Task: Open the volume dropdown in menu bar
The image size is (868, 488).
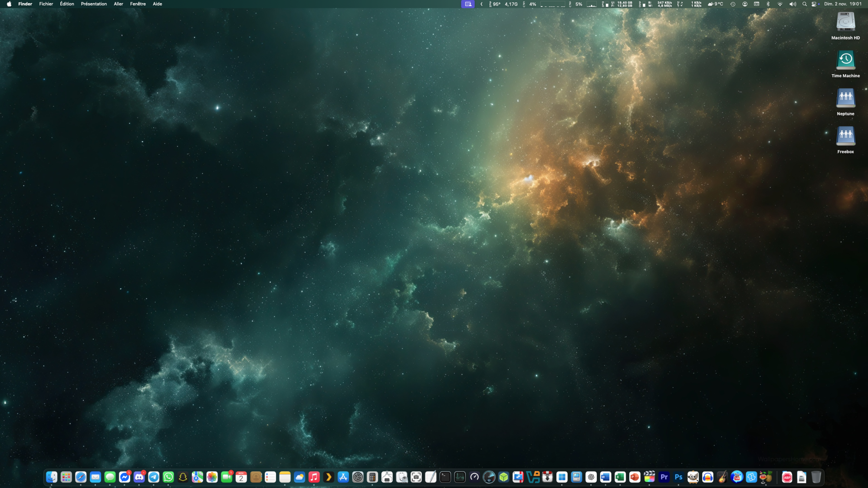Action: pos(792,4)
